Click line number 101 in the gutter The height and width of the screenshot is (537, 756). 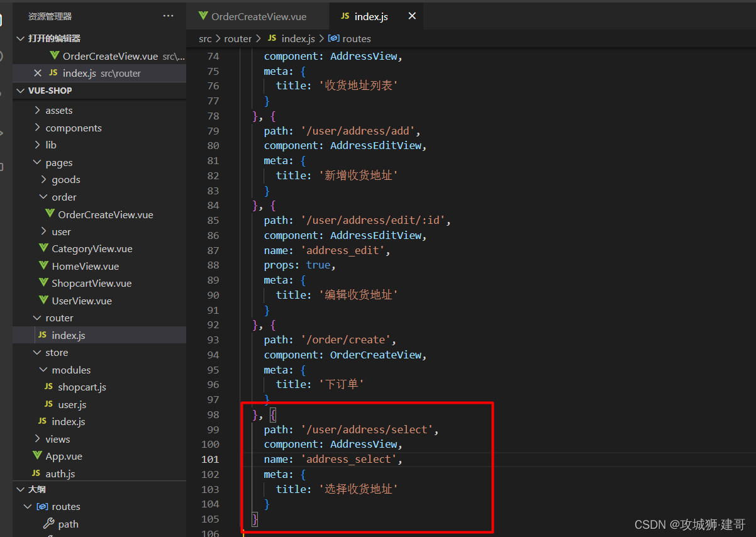coord(210,459)
